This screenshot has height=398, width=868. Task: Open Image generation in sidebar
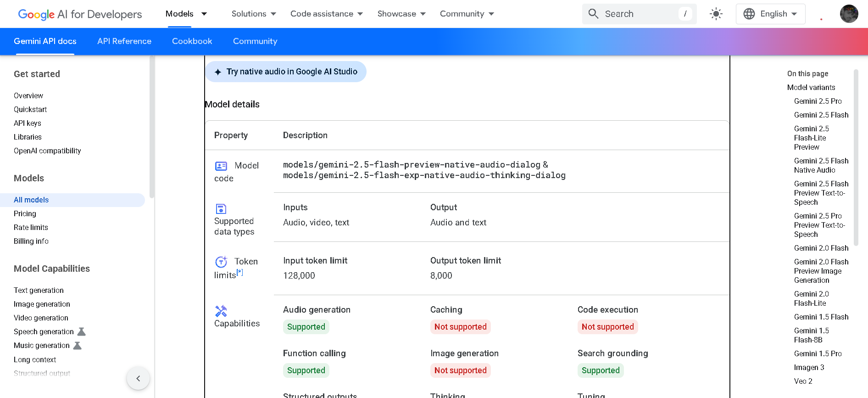pyautogui.click(x=42, y=304)
